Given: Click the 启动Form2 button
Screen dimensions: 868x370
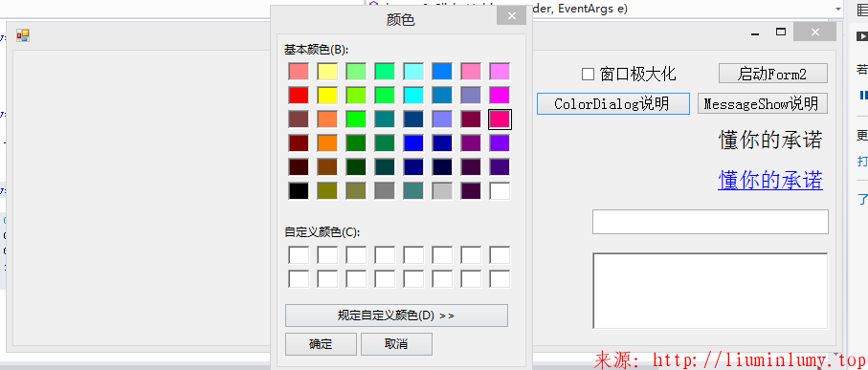Looking at the screenshot, I should pos(773,74).
